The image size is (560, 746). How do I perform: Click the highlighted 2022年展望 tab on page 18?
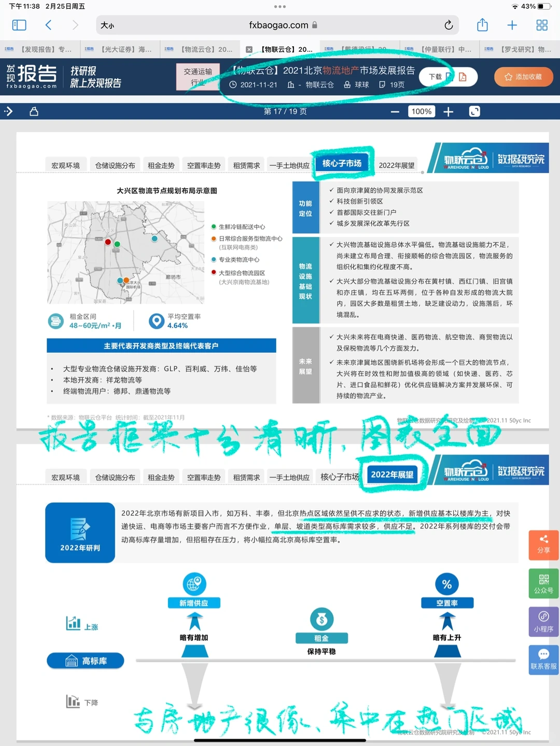pyautogui.click(x=392, y=474)
